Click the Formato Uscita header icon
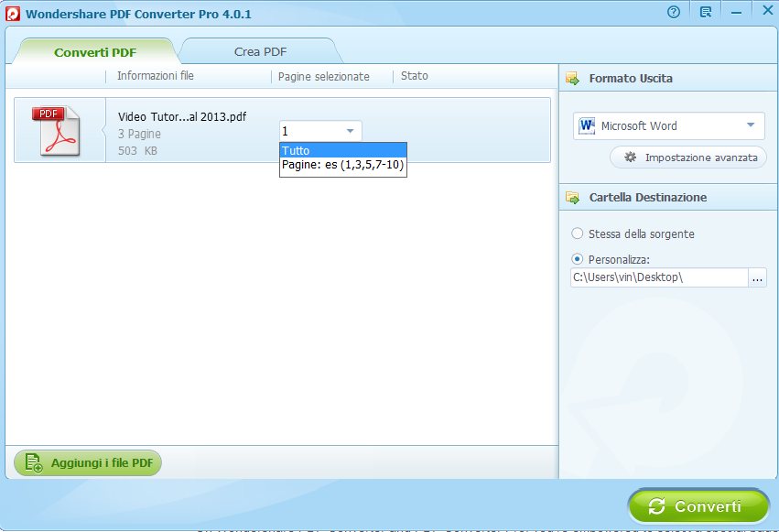 [572, 79]
